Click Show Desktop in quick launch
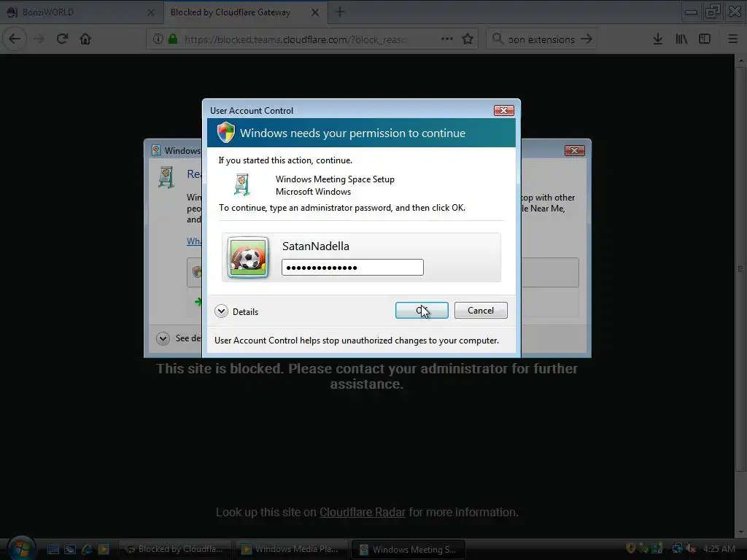The height and width of the screenshot is (560, 747). coord(53,549)
